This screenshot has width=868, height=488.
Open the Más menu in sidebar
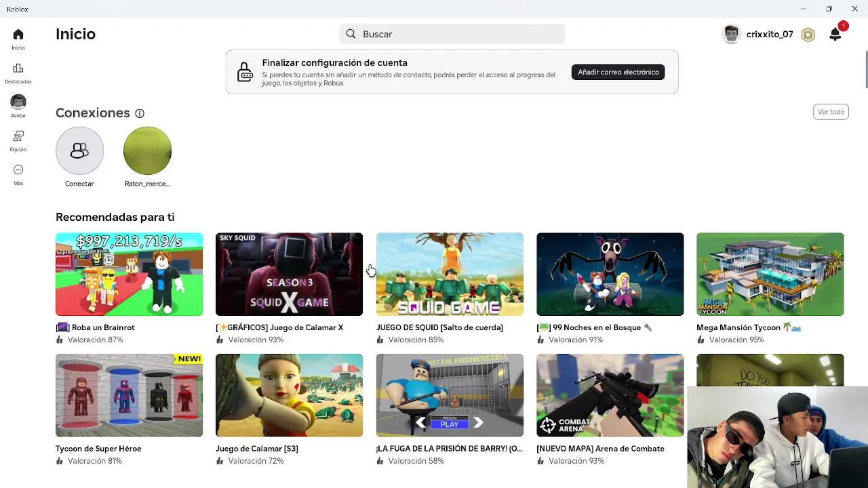click(18, 170)
